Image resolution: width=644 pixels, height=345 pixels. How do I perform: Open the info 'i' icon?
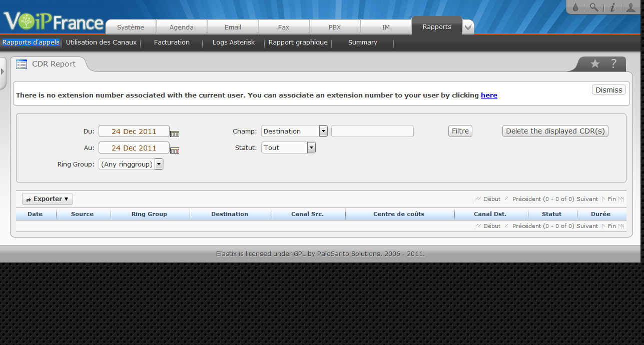[612, 7]
